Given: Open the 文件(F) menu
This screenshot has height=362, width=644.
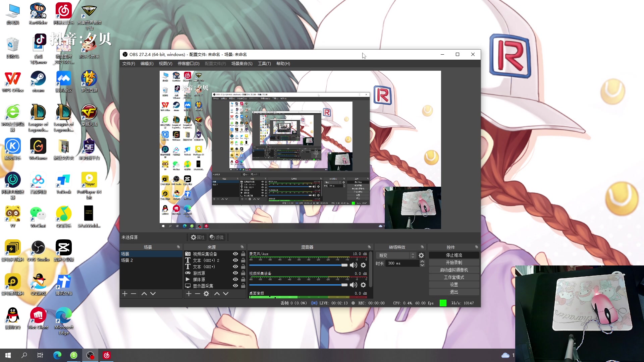Looking at the screenshot, I should pyautogui.click(x=128, y=64).
